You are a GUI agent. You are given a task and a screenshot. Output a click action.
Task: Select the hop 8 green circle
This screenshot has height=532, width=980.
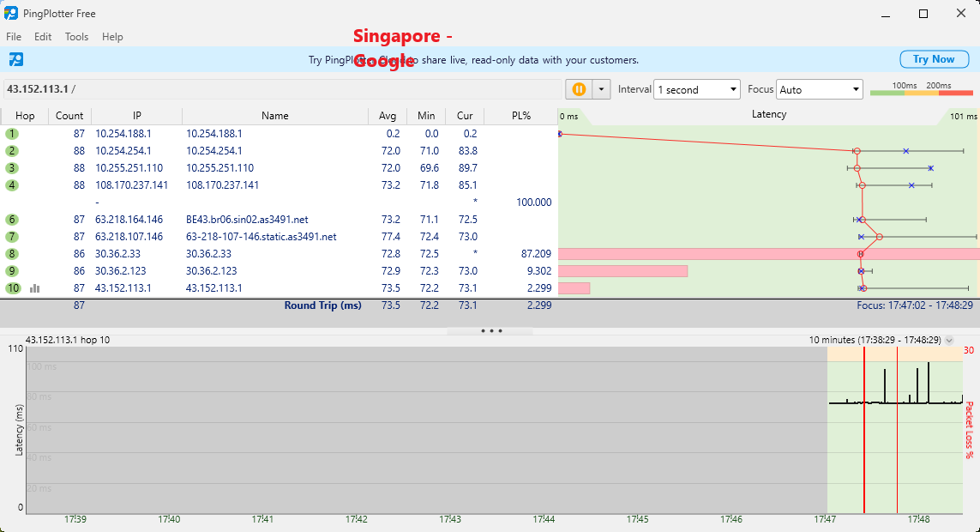pyautogui.click(x=12, y=254)
